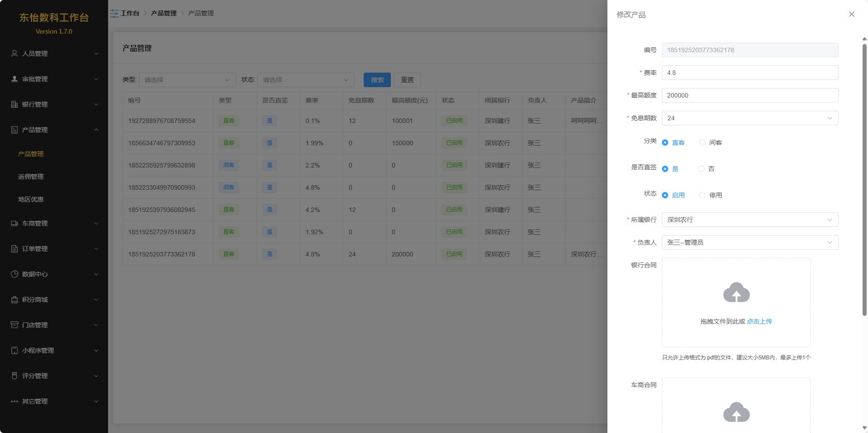Expand the 负责人 dropdown
This screenshot has width=868, height=433.
[x=750, y=242]
